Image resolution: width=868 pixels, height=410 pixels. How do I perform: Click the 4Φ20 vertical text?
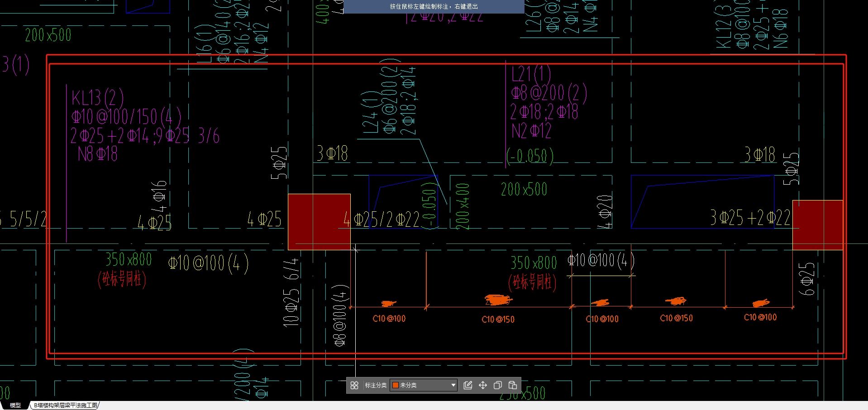[x=605, y=211]
